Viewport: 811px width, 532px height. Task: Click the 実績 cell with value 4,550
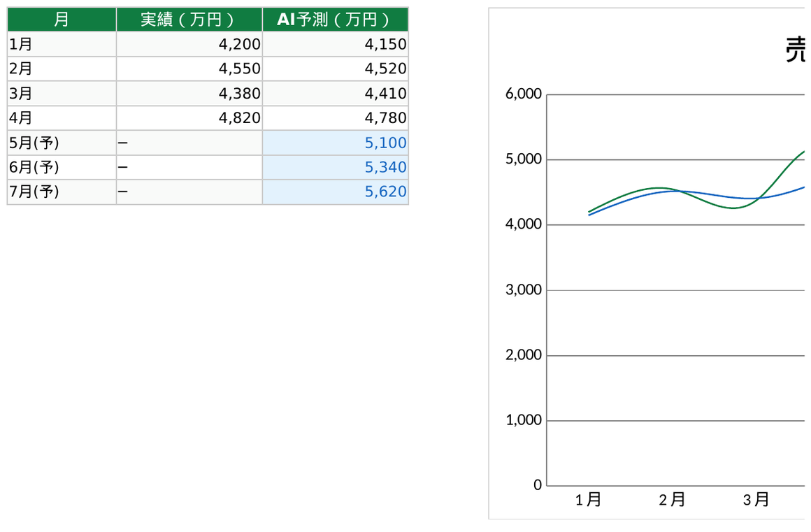click(189, 69)
